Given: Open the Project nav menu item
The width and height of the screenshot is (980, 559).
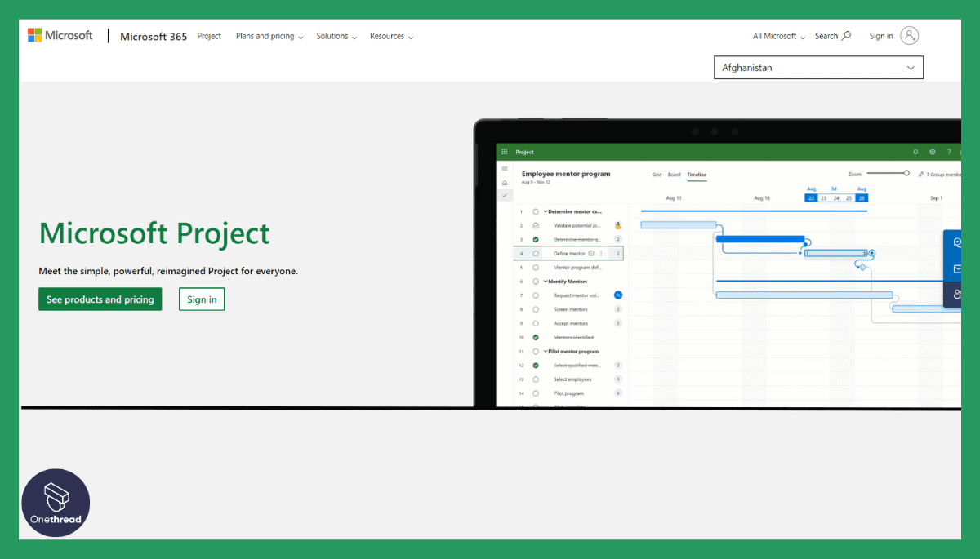Looking at the screenshot, I should [x=209, y=36].
